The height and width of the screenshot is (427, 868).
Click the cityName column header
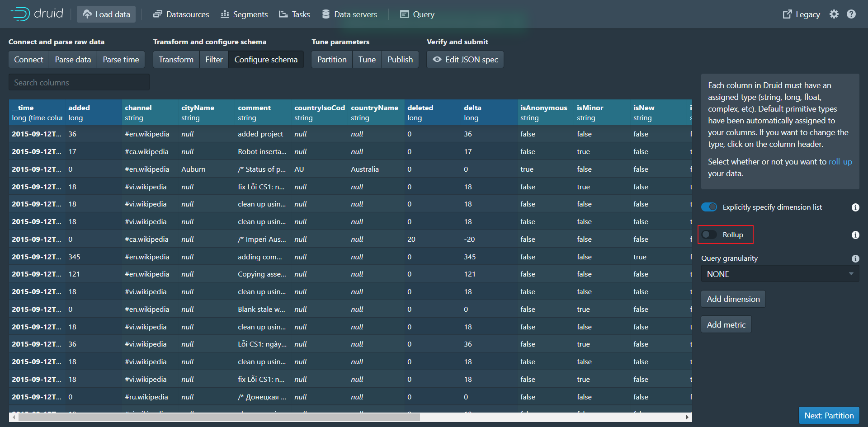coord(207,113)
